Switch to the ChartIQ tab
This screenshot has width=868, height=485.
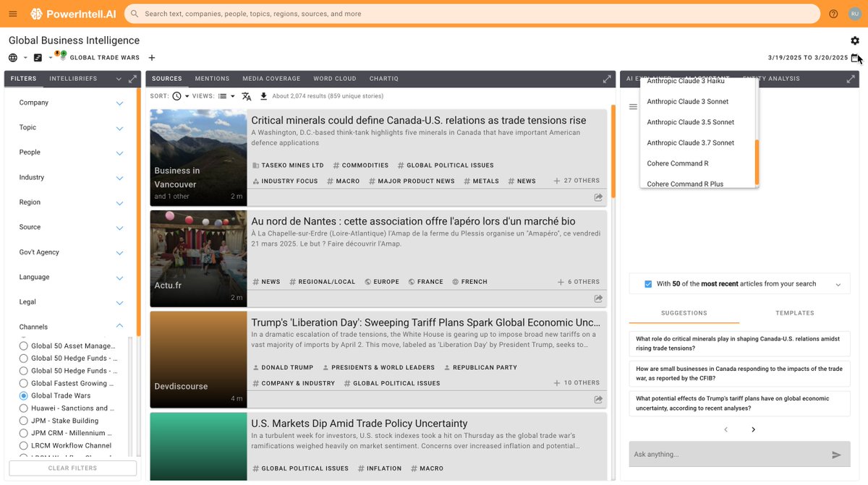[384, 79]
